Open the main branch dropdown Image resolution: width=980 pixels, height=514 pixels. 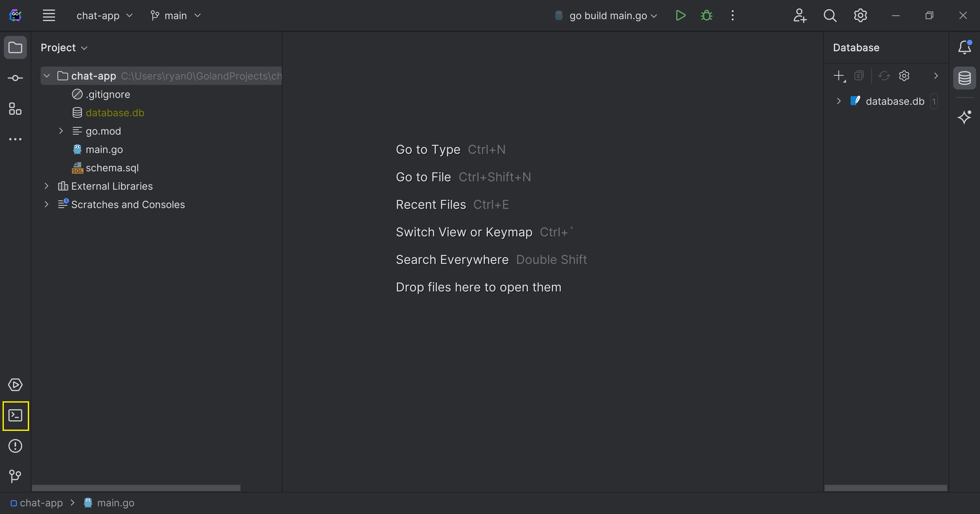176,16
